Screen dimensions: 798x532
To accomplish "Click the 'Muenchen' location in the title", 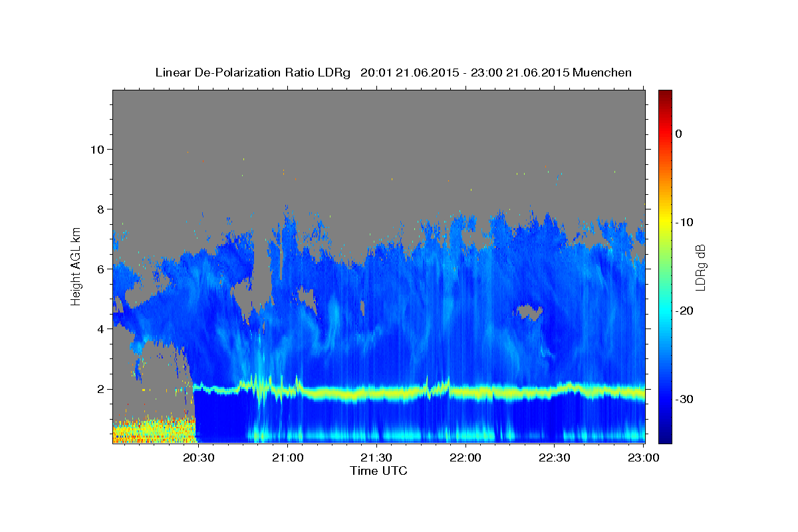I will click(602, 72).
